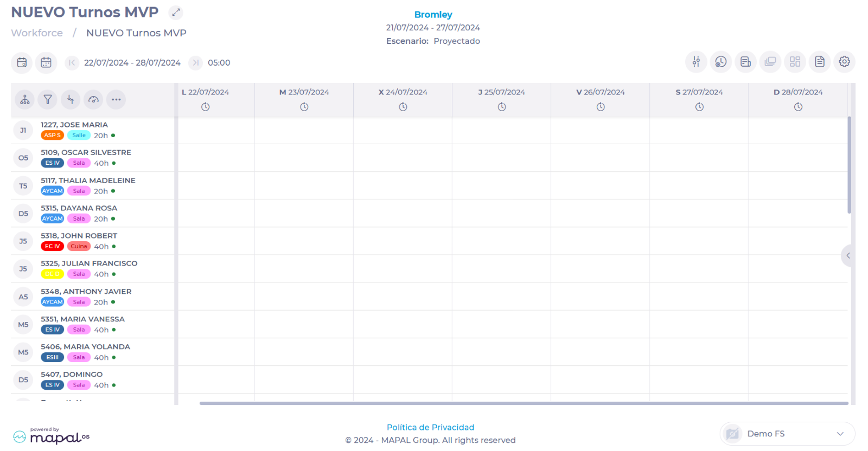The image size is (868, 451).
Task: Expand the collapsed right side panel arrow
Action: point(848,255)
